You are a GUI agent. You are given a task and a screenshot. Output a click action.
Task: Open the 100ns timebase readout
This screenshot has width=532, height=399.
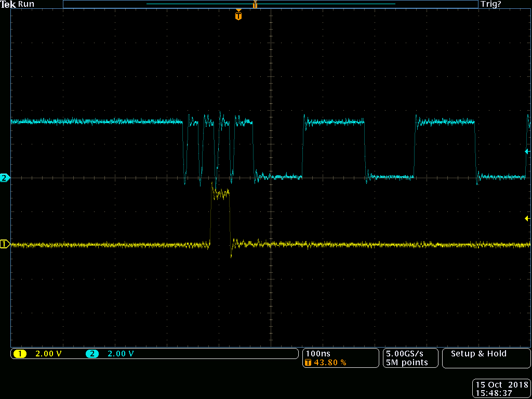click(x=317, y=354)
